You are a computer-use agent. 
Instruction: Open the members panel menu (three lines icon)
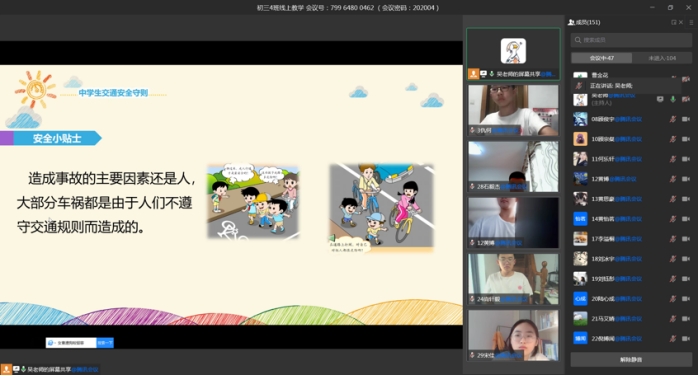click(691, 22)
